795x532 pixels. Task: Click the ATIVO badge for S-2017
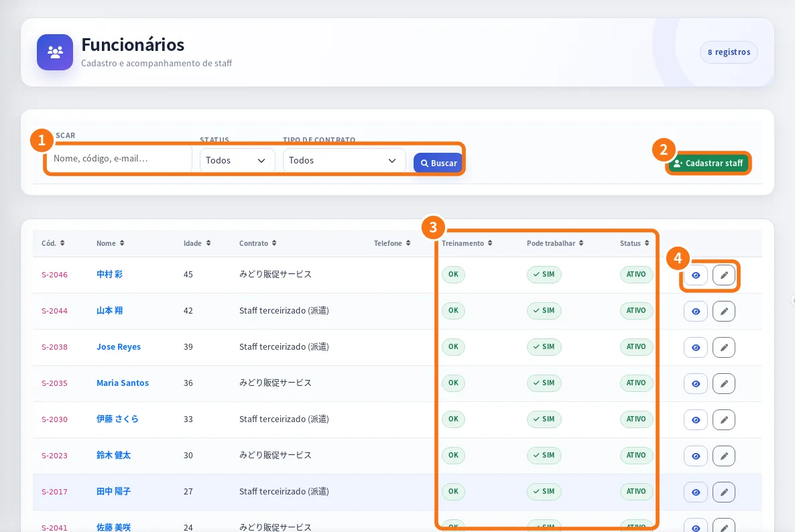click(x=635, y=491)
